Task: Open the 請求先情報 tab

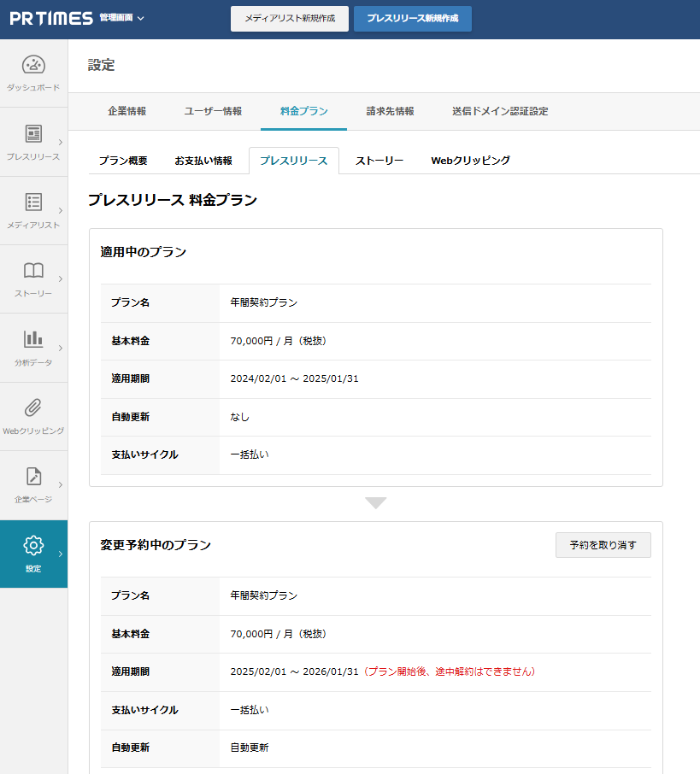Action: [x=390, y=111]
